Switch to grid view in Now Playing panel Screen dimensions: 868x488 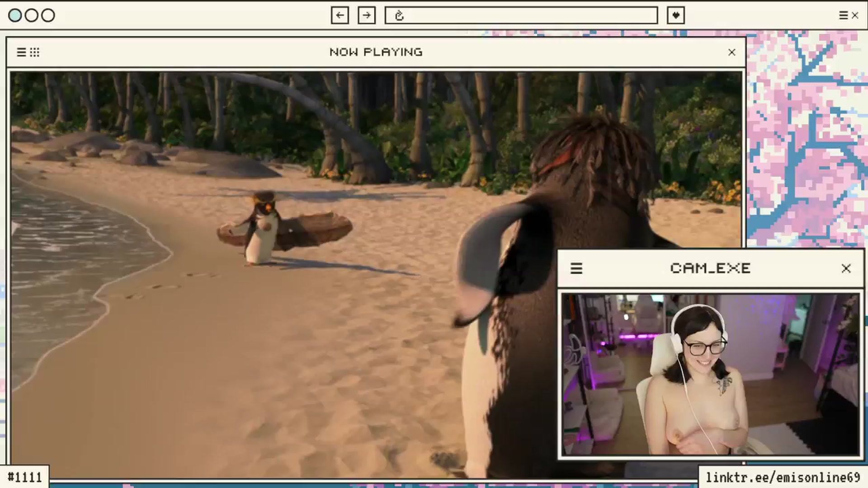(35, 52)
